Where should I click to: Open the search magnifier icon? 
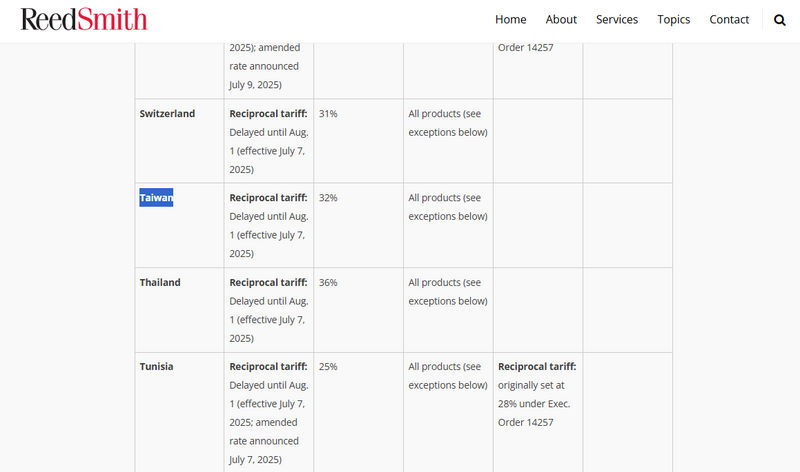point(779,20)
